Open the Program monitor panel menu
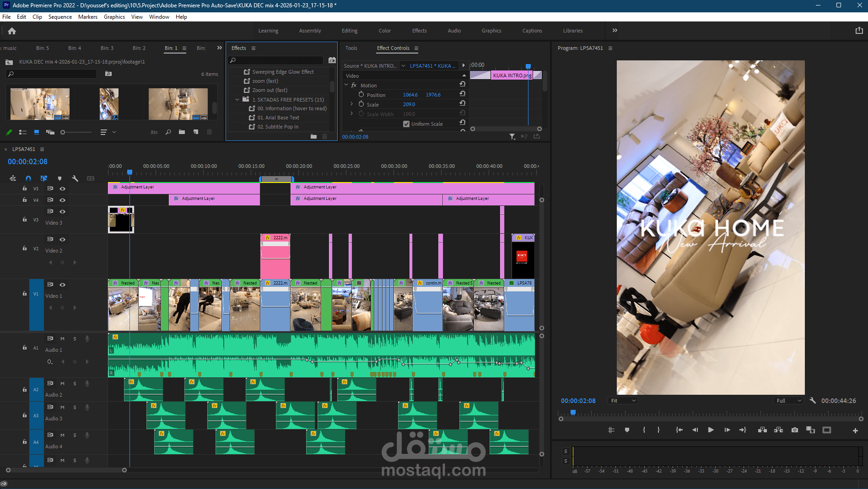 pyautogui.click(x=610, y=48)
